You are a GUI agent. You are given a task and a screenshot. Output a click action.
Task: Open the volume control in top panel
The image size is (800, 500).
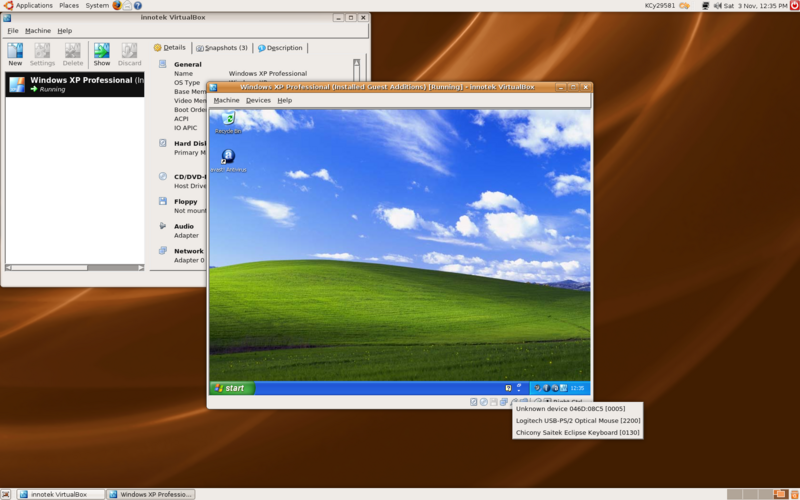(717, 6)
